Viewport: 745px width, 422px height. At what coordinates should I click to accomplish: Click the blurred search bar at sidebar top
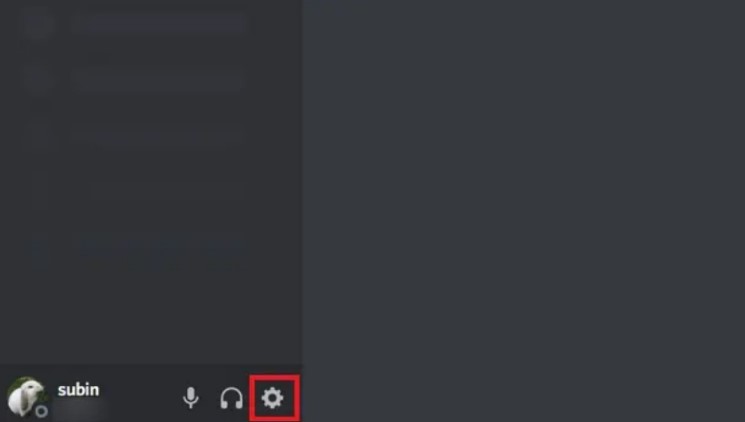[x=157, y=24]
